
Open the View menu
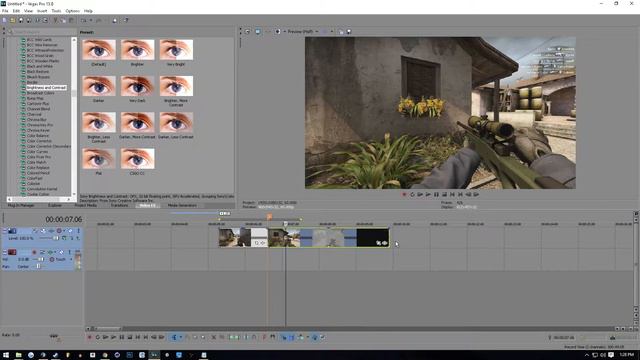click(28, 11)
